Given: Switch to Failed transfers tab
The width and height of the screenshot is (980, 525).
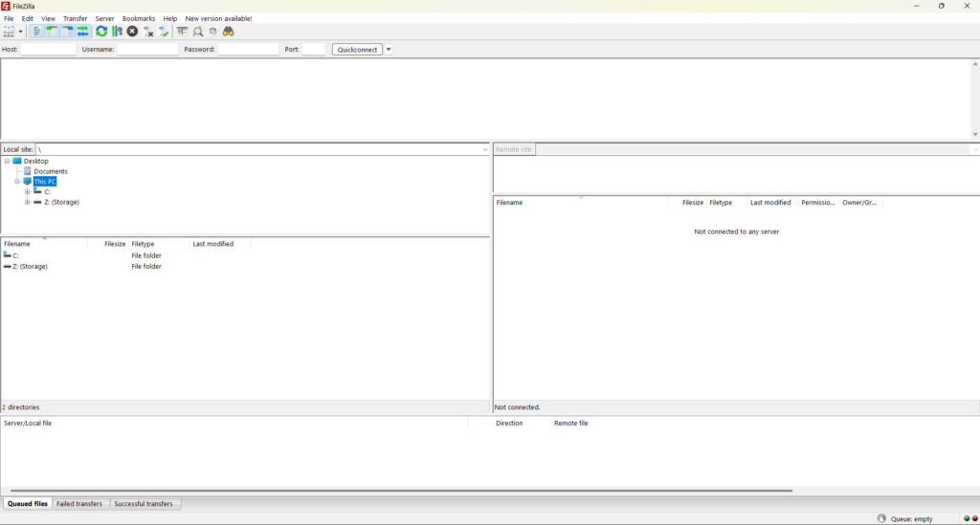Looking at the screenshot, I should (x=79, y=504).
